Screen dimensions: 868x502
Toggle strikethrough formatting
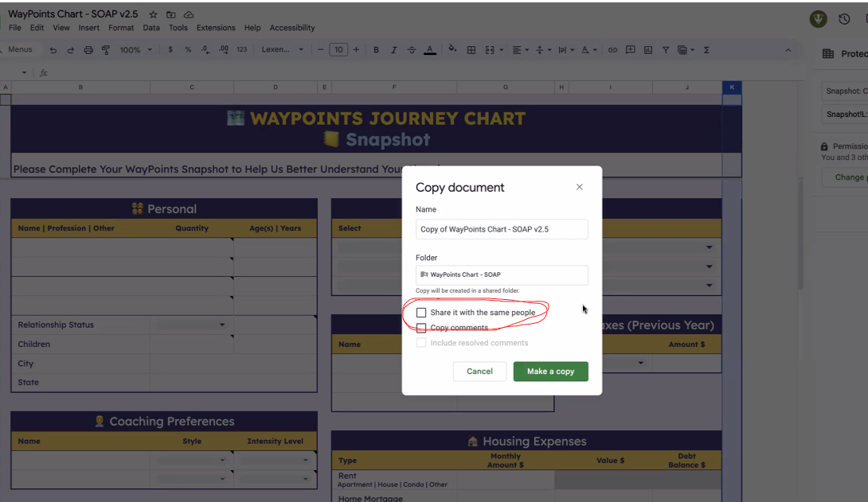click(411, 50)
